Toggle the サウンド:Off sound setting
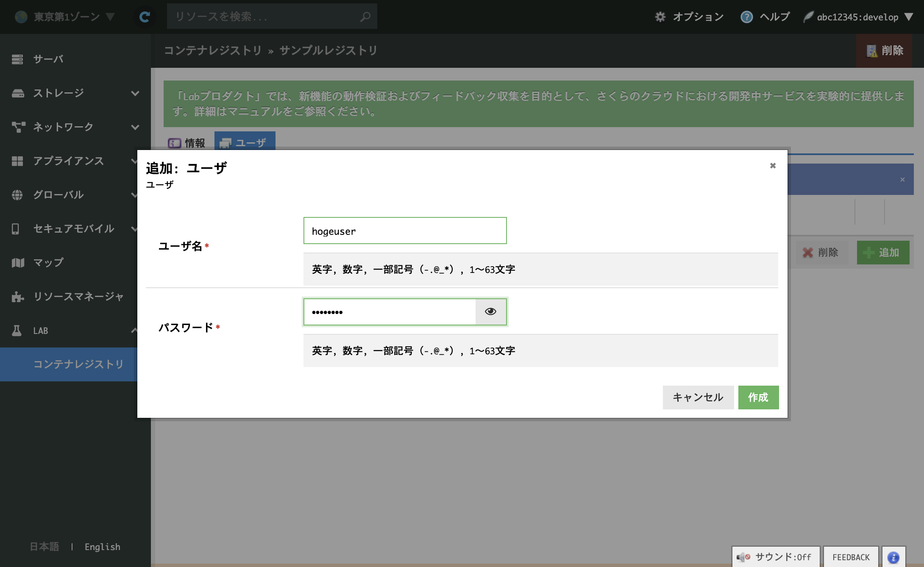 coord(775,557)
